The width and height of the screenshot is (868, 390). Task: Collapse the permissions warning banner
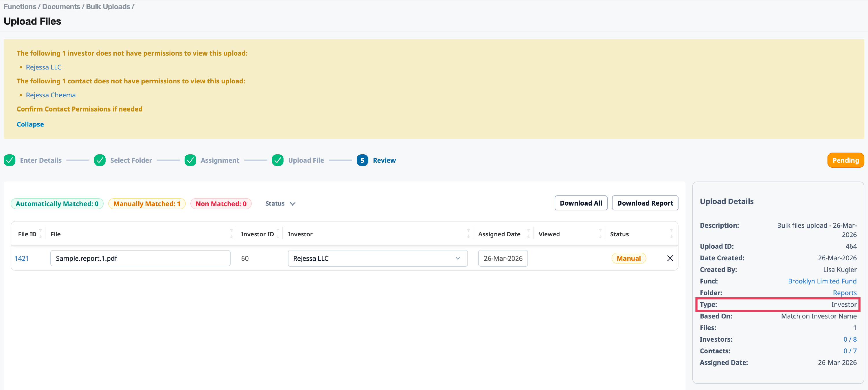point(30,124)
